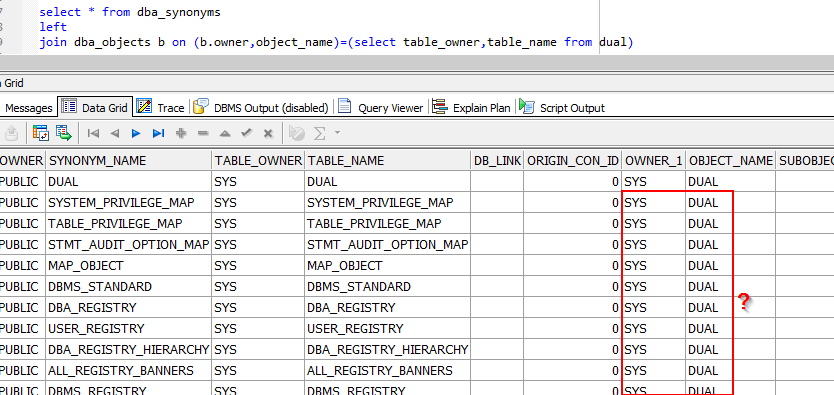Click the delete record minus icon
Viewport: 834px width, 395px height.
pos(203,133)
